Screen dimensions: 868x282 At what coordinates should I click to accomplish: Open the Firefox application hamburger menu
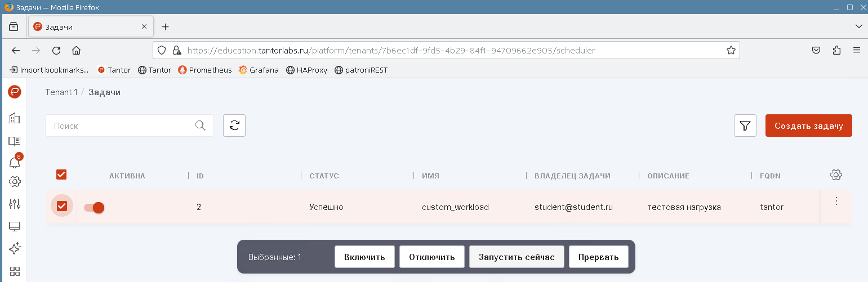[857, 50]
